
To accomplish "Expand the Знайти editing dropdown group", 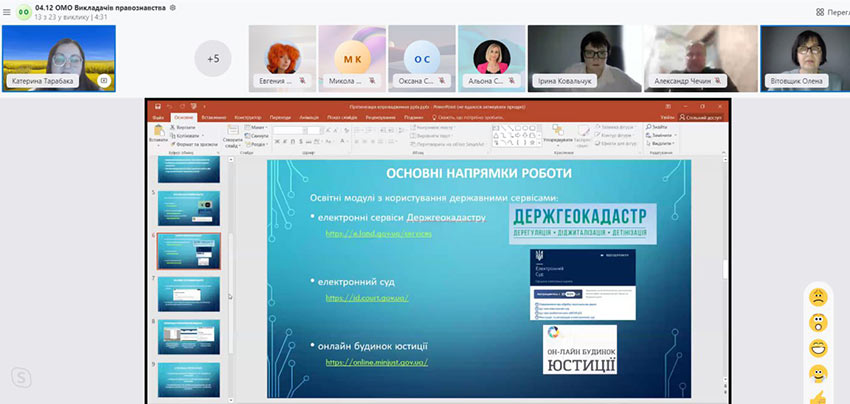I will (656, 128).
